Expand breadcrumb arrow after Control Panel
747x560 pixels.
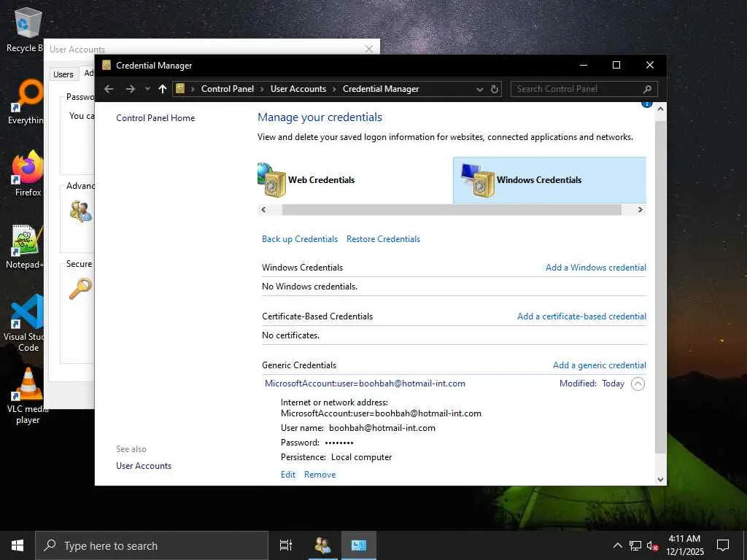tap(262, 89)
